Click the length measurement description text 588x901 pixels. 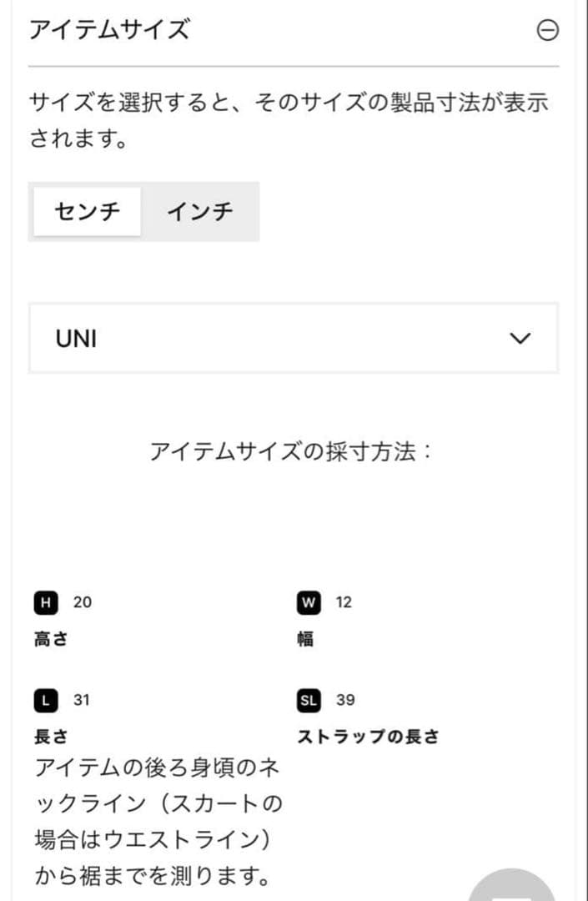pyautogui.click(x=158, y=823)
